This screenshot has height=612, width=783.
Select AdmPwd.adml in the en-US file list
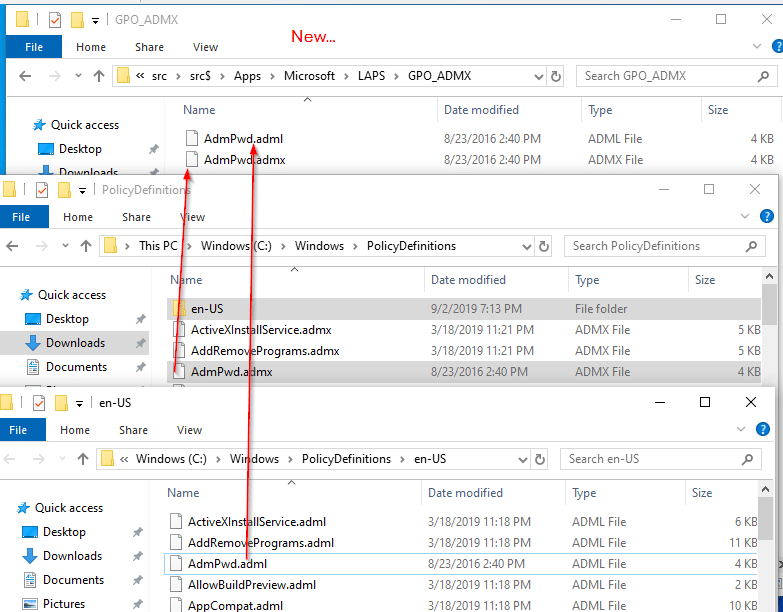(x=227, y=564)
